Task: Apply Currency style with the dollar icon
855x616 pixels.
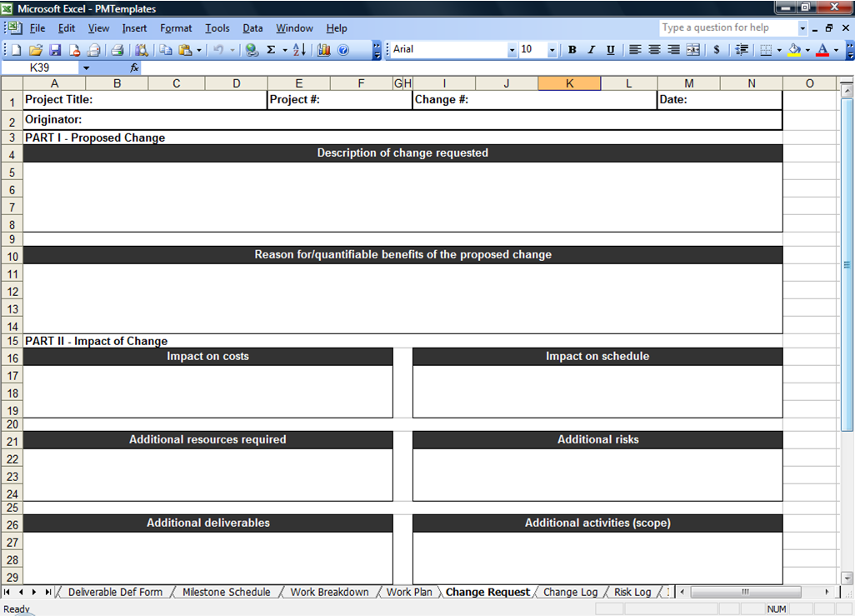Action: (717, 50)
